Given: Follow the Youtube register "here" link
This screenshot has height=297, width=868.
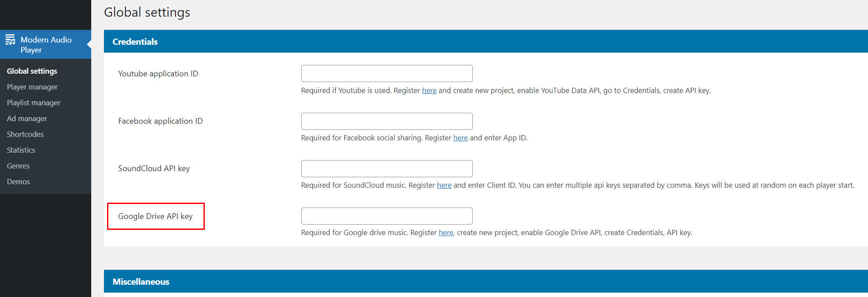Looking at the screenshot, I should pyautogui.click(x=429, y=90).
